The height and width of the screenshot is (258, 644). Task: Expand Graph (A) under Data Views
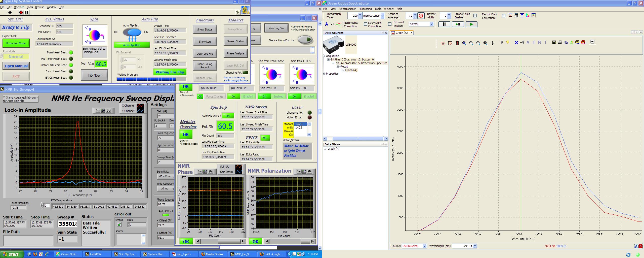click(x=325, y=149)
